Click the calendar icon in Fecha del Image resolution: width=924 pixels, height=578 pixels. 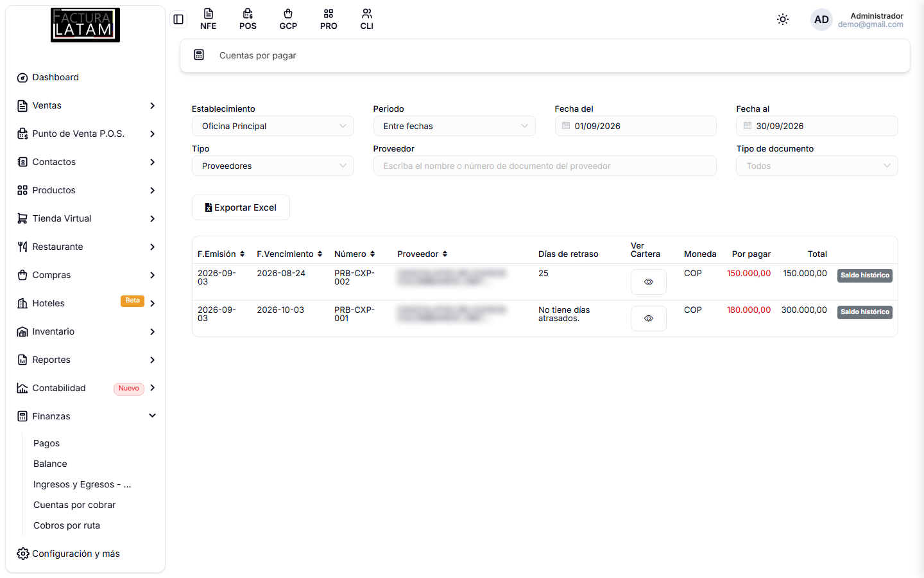[x=566, y=126]
